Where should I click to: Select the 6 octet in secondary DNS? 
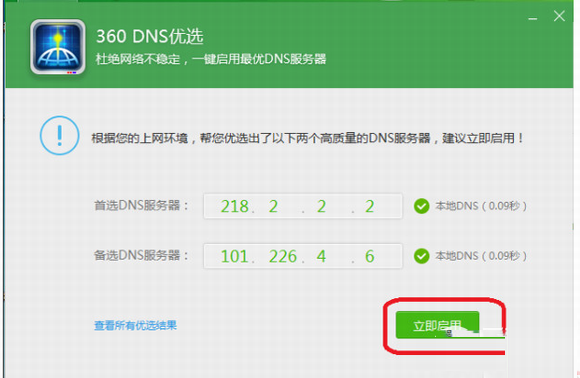(x=370, y=256)
